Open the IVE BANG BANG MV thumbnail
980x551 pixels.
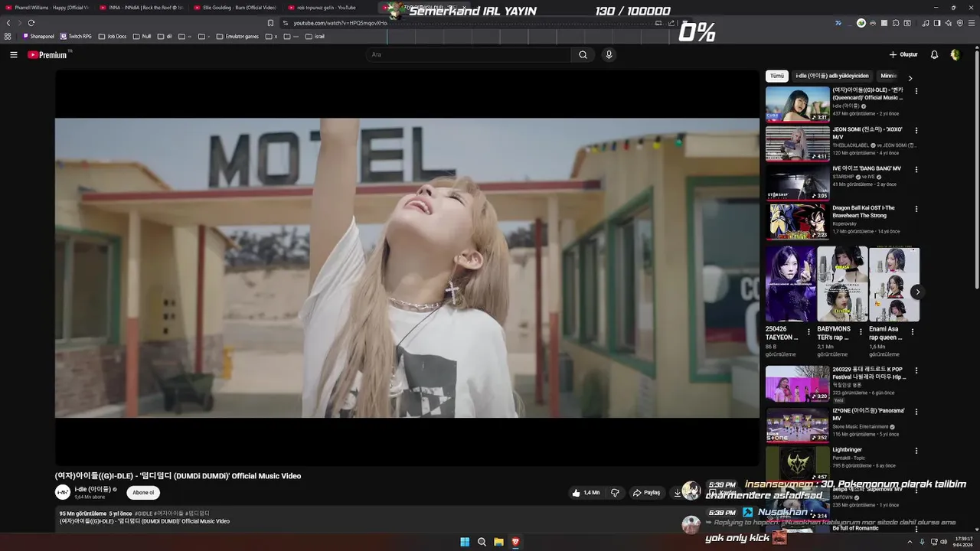797,184
